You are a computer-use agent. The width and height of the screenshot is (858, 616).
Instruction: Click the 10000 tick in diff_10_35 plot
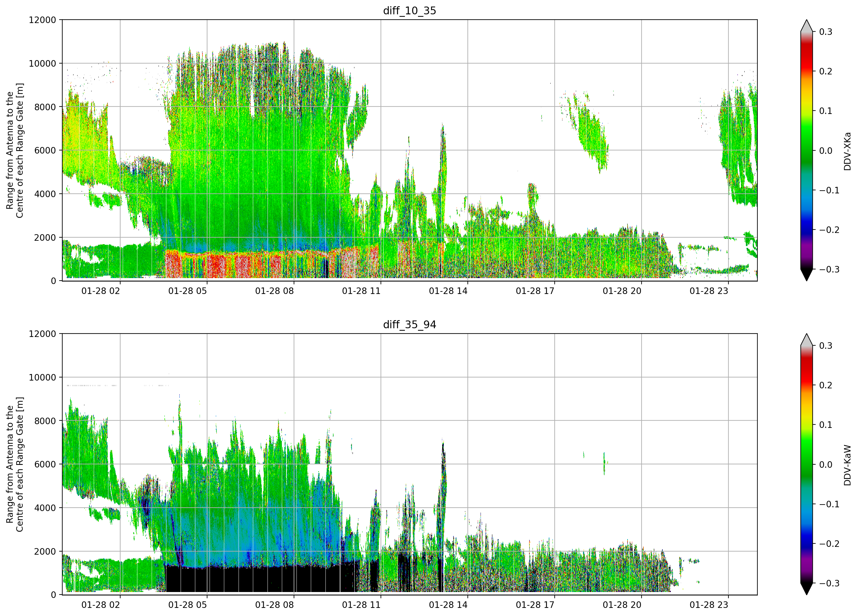pyautogui.click(x=42, y=63)
